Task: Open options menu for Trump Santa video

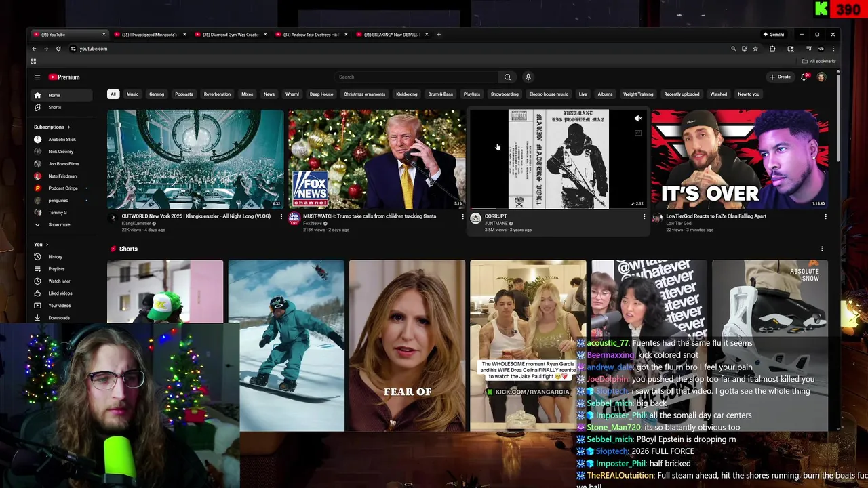Action: 462,217
